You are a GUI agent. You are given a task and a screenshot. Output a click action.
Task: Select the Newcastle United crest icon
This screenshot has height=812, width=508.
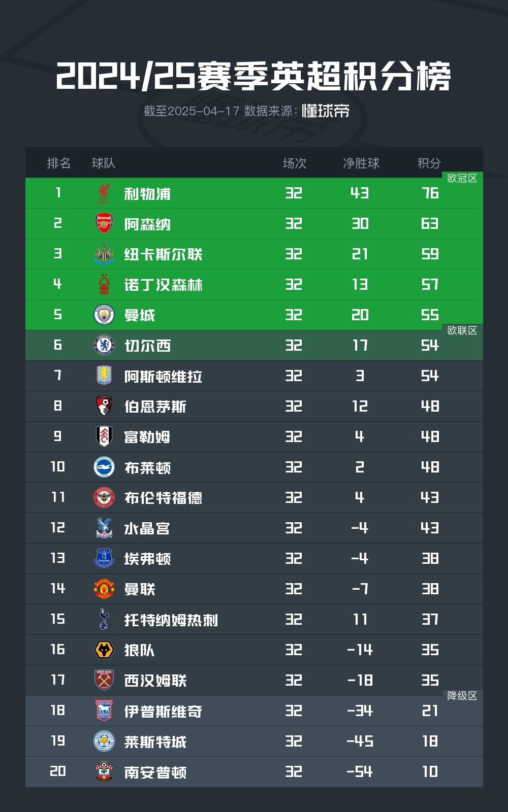pyautogui.click(x=104, y=254)
